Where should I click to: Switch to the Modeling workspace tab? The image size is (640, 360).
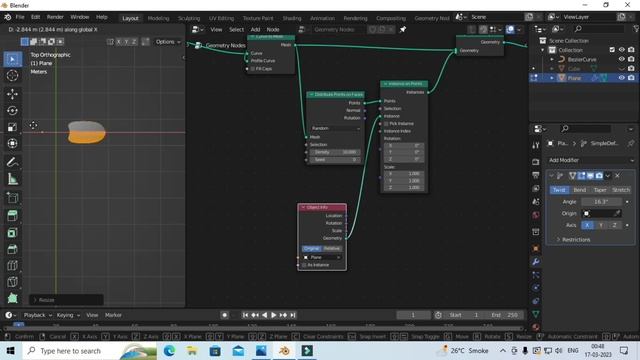click(x=158, y=18)
